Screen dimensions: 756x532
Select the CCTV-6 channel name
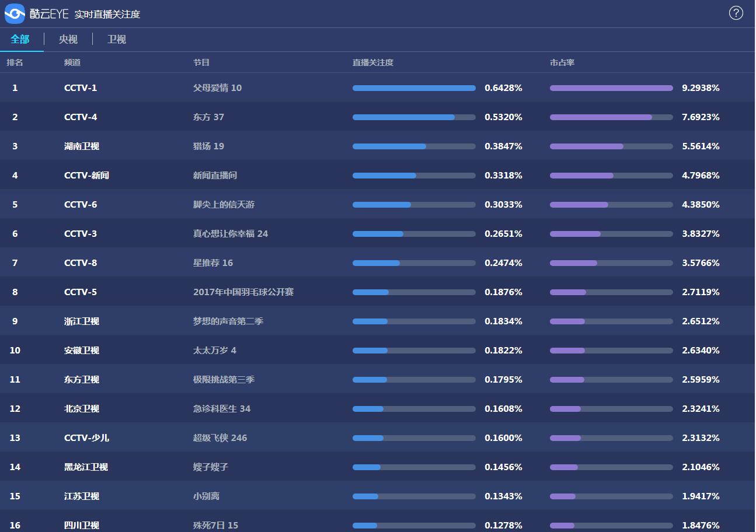click(x=81, y=205)
